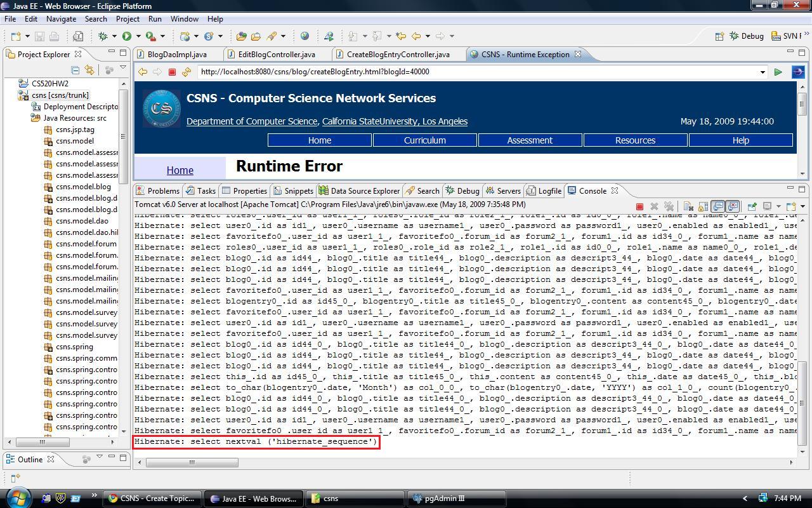Viewport: 812px width, 508px height.
Task: Open the web browser globe icon in toolbar
Action: [304, 36]
